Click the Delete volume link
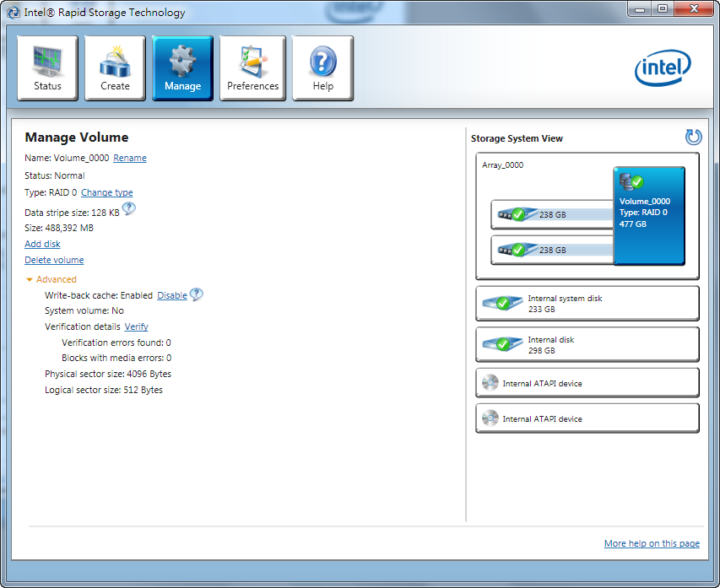The height and width of the screenshot is (588, 720). 54,260
